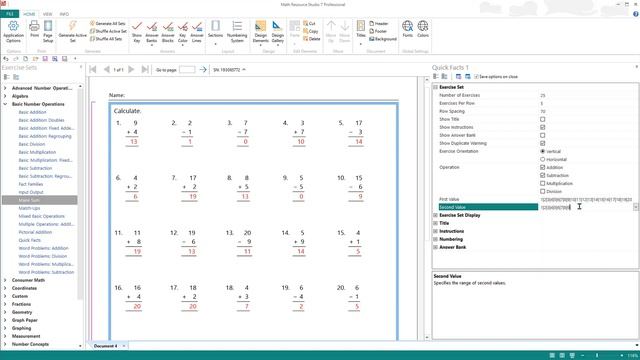Select Horizontal exercise orientation
This screenshot has width=640, height=360.
542,159
